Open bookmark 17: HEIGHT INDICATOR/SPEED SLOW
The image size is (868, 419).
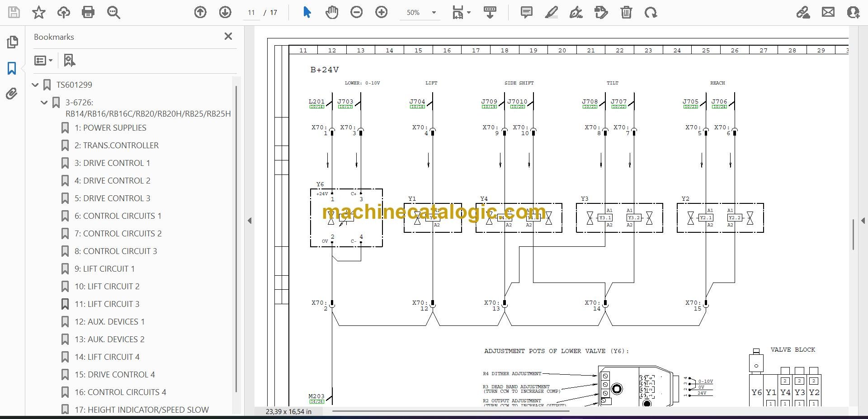142,410
